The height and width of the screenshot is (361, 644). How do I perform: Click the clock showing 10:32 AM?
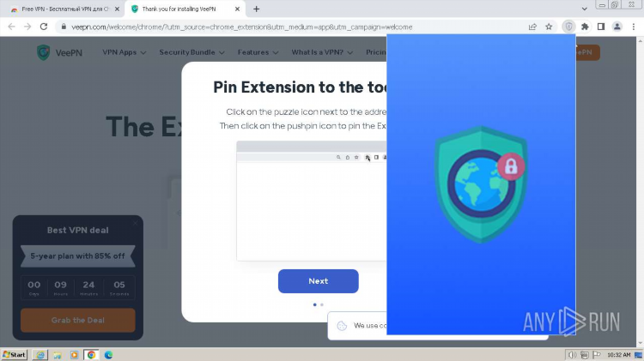click(618, 355)
